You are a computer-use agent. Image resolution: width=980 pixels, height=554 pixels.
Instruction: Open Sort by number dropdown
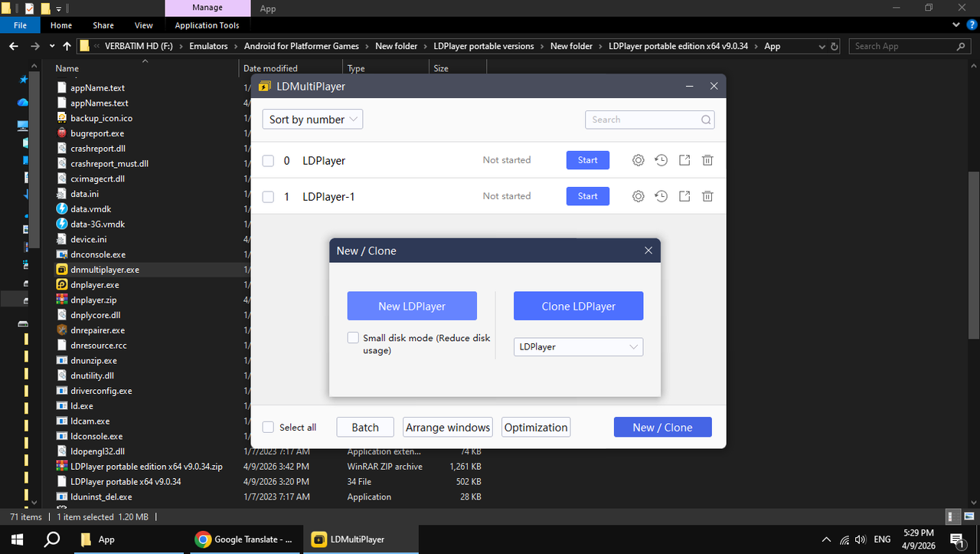312,120
